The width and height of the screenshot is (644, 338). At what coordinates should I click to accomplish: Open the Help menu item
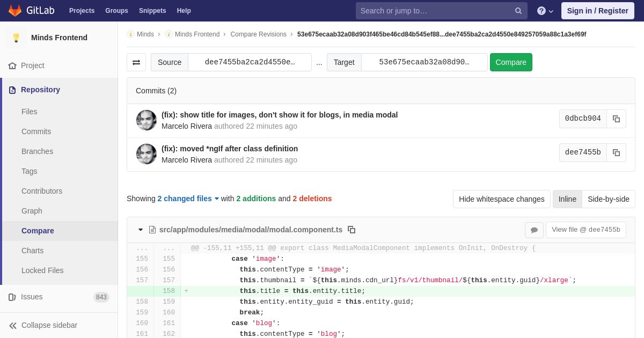184,11
